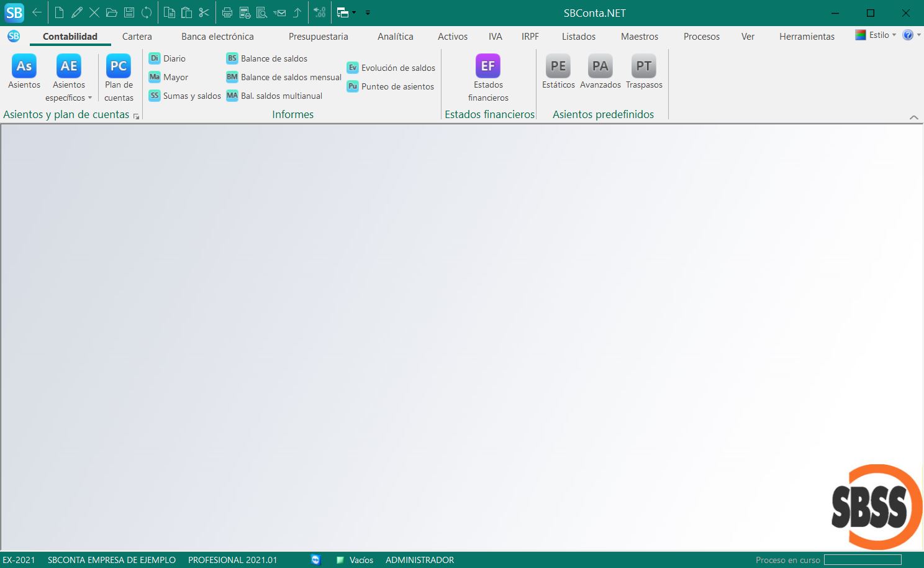
Task: Open Balance de saldos report
Action: click(273, 58)
